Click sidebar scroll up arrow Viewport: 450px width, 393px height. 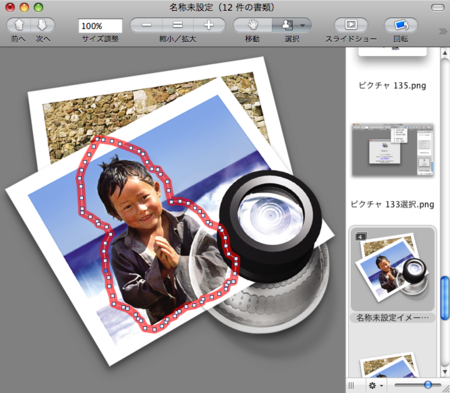tap(445, 53)
